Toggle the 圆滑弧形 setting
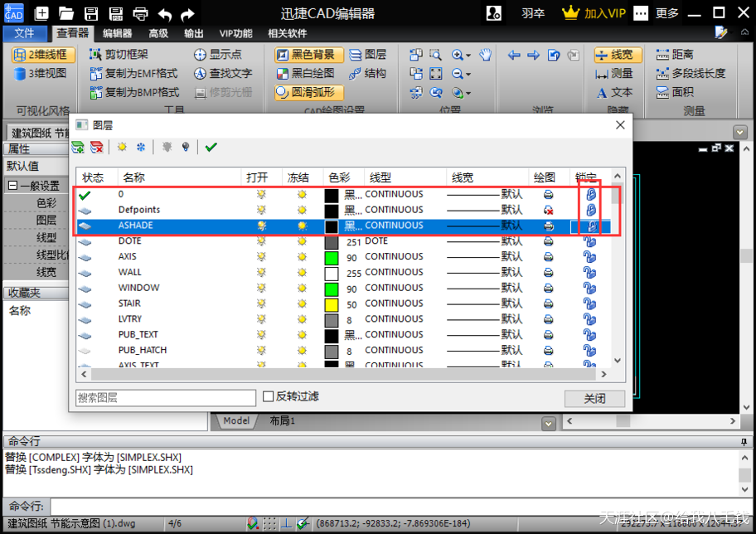The width and height of the screenshot is (756, 534). tap(308, 92)
